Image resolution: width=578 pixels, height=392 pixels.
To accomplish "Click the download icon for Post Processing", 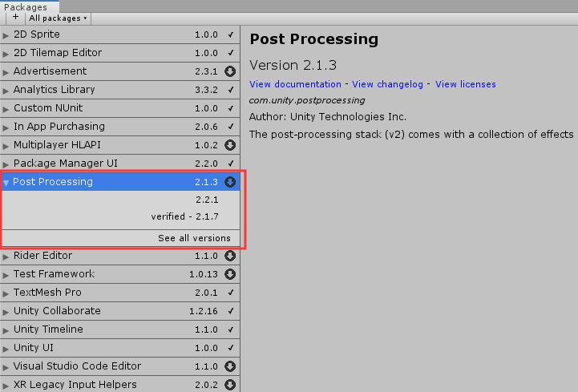I will [230, 182].
